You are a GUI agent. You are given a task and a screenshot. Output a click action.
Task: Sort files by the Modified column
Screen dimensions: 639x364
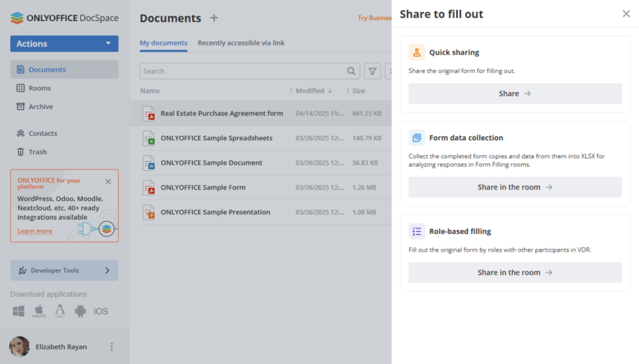coord(312,90)
